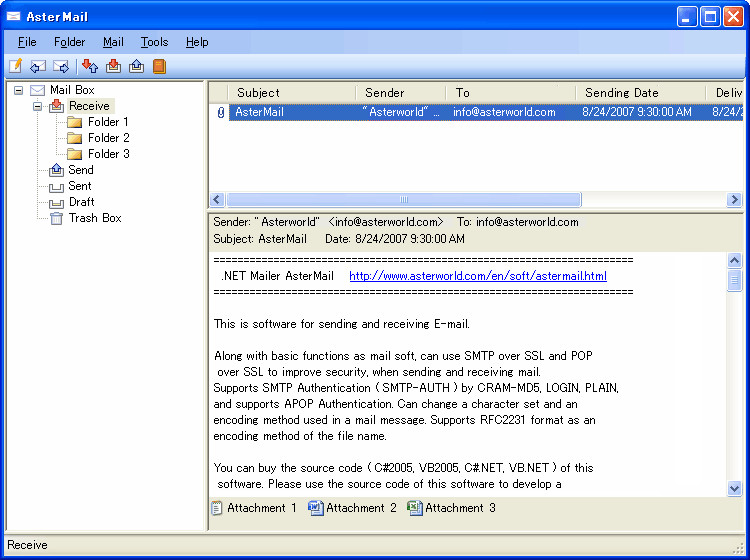Open the address book toolbar icon

click(159, 66)
